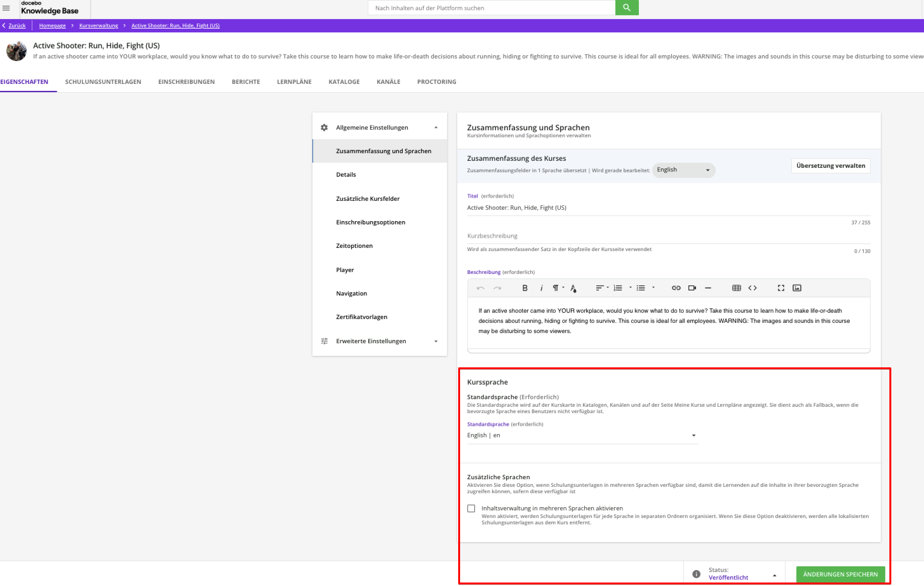This screenshot has height=586, width=924.
Task: Enable Inhaltsverwaltung in mehreren Sprachen checkbox
Action: pos(471,508)
